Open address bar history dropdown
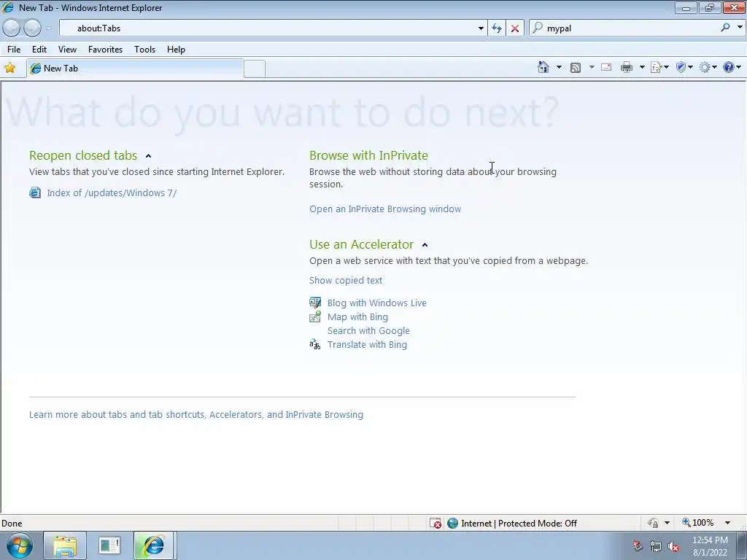 pyautogui.click(x=481, y=28)
